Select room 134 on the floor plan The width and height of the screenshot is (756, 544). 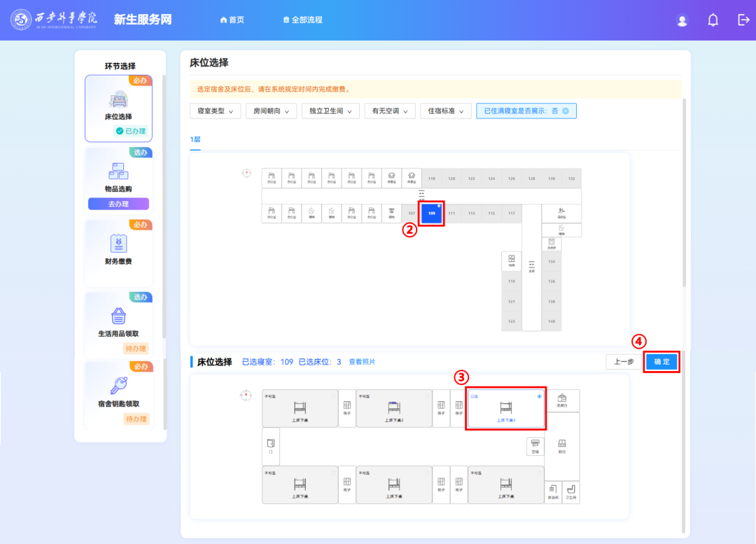click(x=552, y=261)
